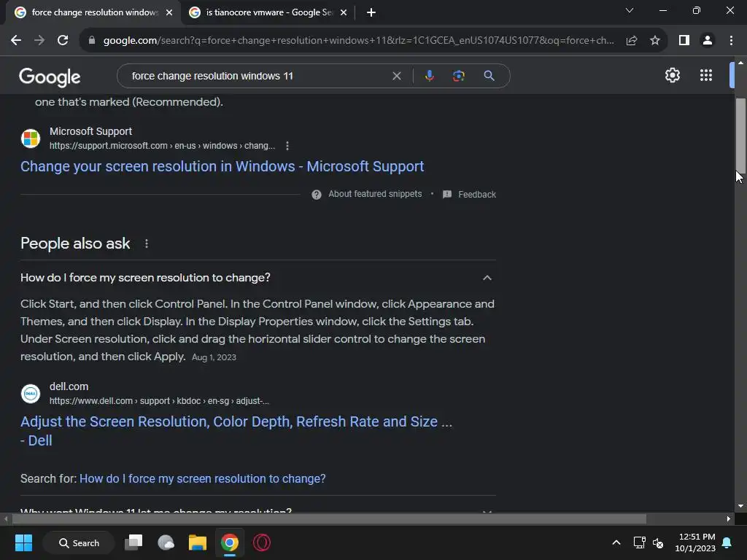Open Dell Adjust the Screen Resolution link
The image size is (747, 560).
236,431
